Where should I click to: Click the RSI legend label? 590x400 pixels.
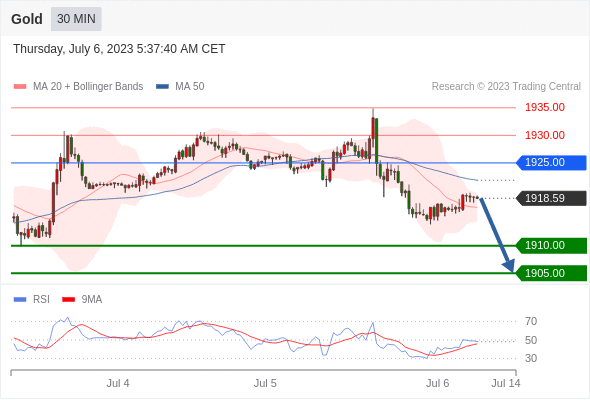click(41, 300)
